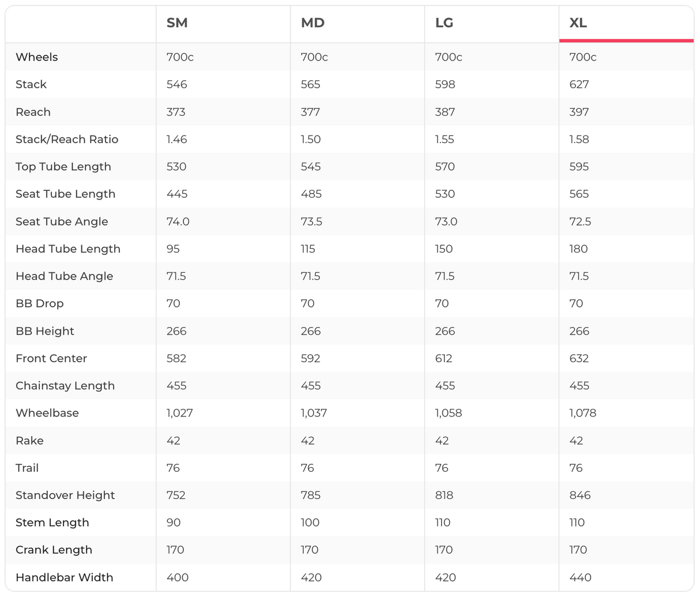Select the XL Standover Height value 846
Image resolution: width=700 pixels, height=601 pixels.
tap(579, 495)
